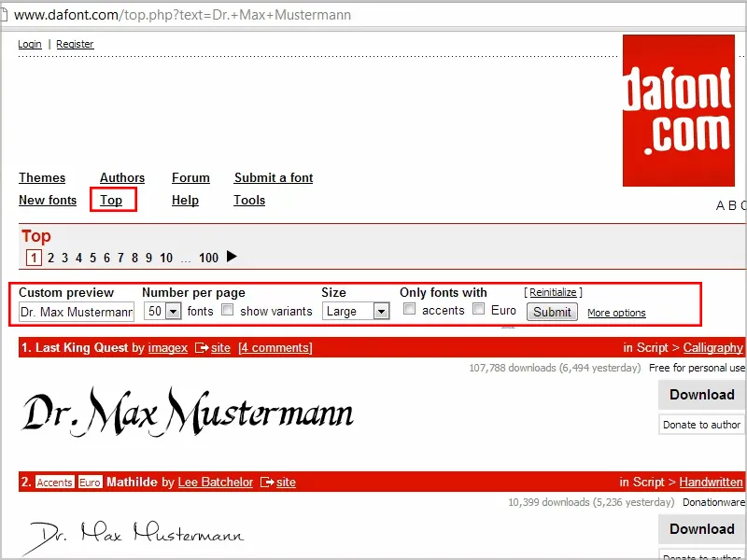747x560 pixels.
Task: Go to page 5 of Top fonts
Action: tap(92, 258)
